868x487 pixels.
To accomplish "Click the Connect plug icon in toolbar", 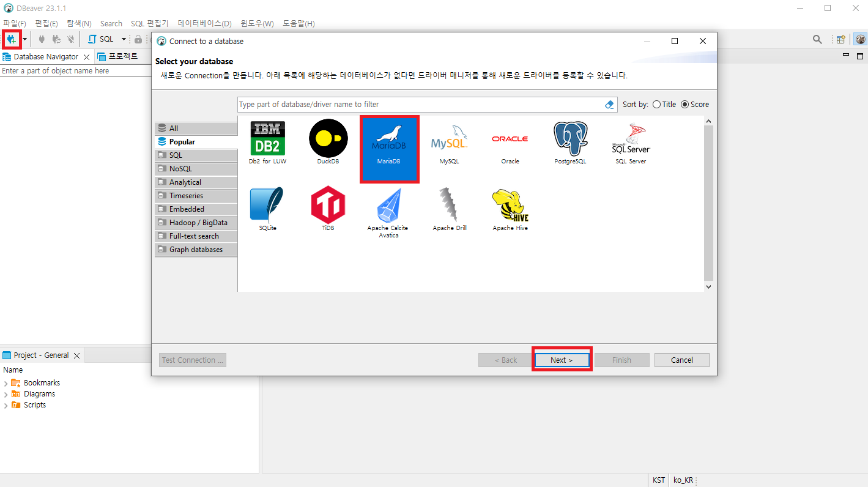I will tap(42, 39).
